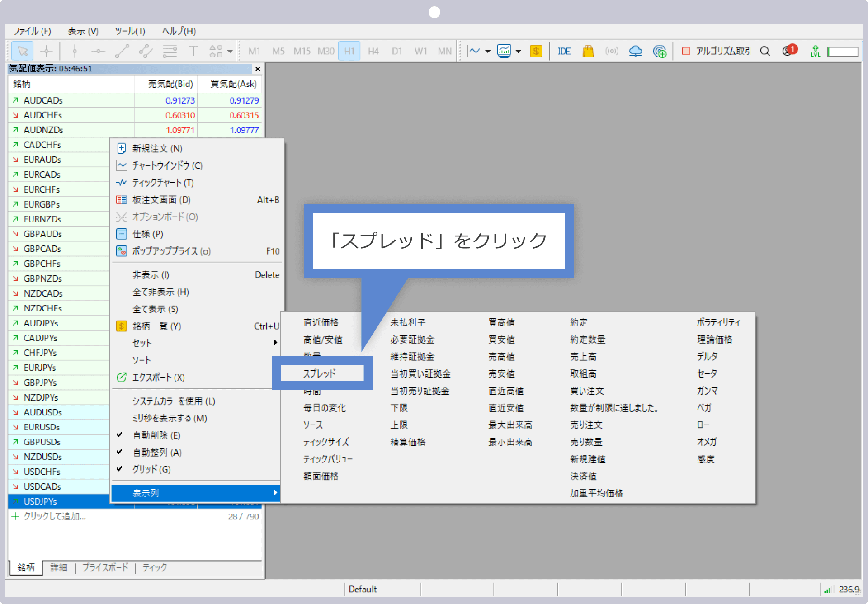Toggle グリッド (G) checkmark option
Viewport: 868px width, 604px height.
(197, 469)
